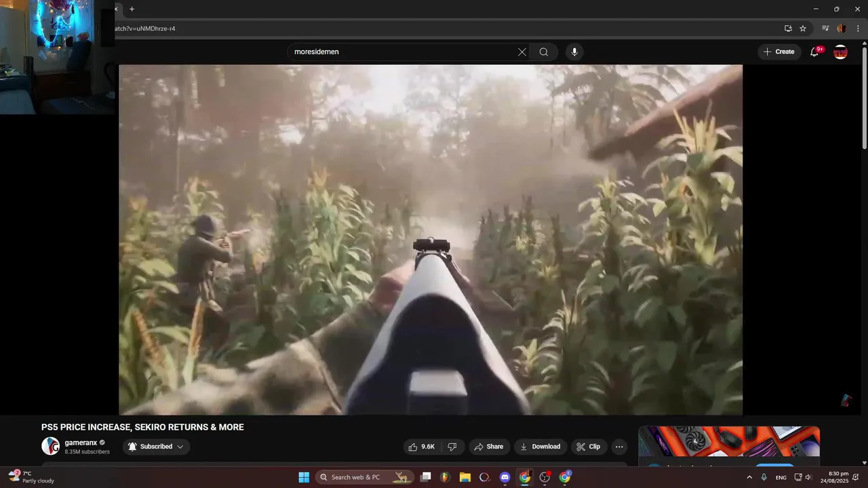Open Discord from the taskbar

(x=505, y=477)
